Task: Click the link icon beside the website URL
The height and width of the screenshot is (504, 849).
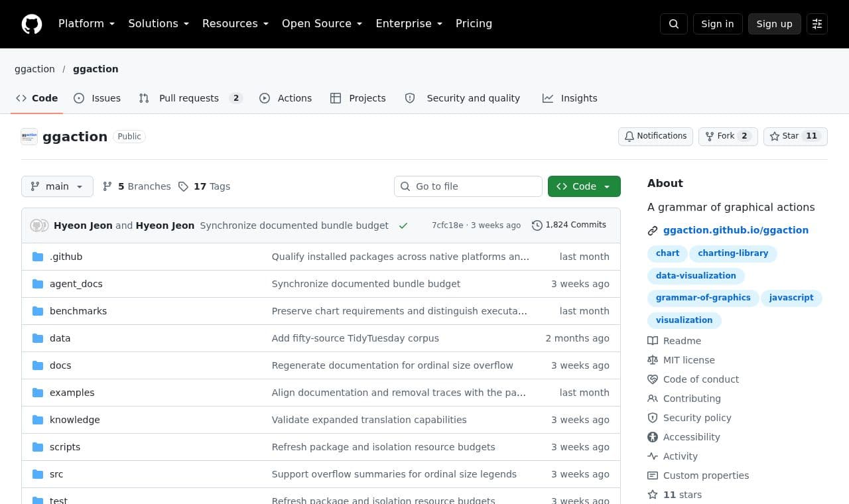Action: [x=653, y=231]
